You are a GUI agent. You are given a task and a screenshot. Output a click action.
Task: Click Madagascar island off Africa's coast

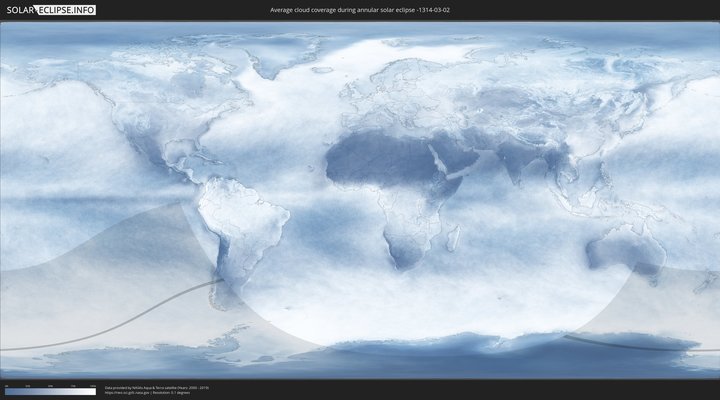(x=453, y=238)
